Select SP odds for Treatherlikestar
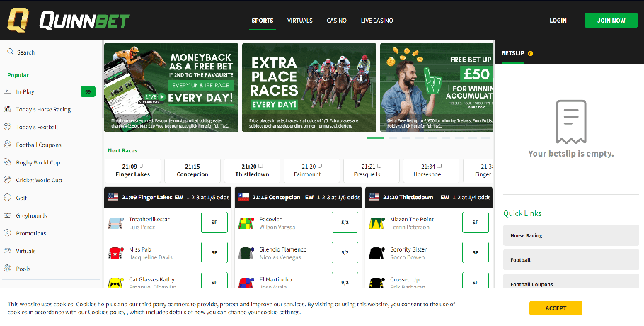 tap(214, 223)
